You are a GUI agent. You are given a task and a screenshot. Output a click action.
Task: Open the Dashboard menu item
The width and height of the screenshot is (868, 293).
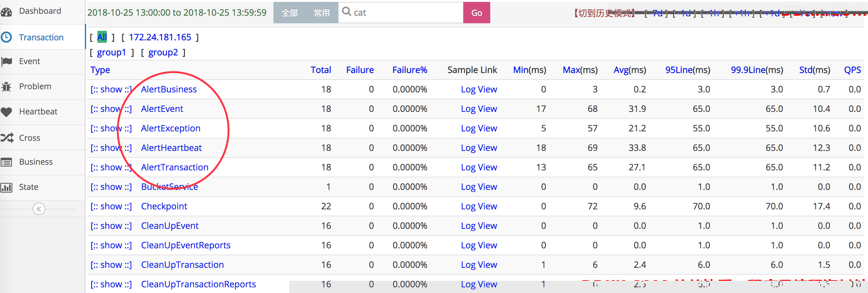point(40,11)
